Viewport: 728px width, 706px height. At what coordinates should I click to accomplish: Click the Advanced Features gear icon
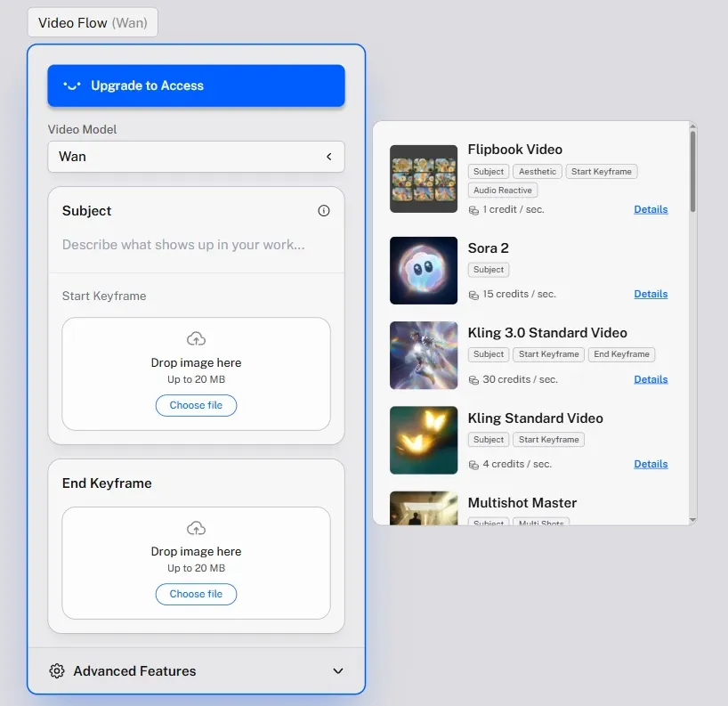tap(57, 670)
